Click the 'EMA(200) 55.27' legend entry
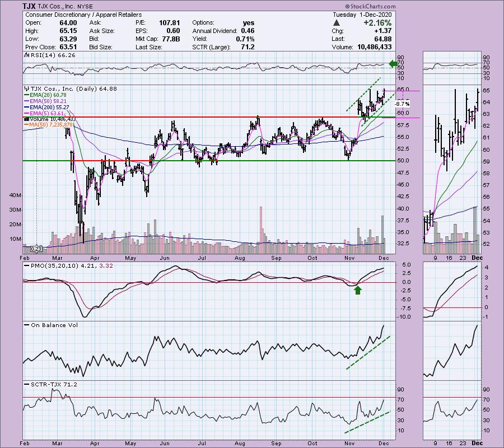 49,108
